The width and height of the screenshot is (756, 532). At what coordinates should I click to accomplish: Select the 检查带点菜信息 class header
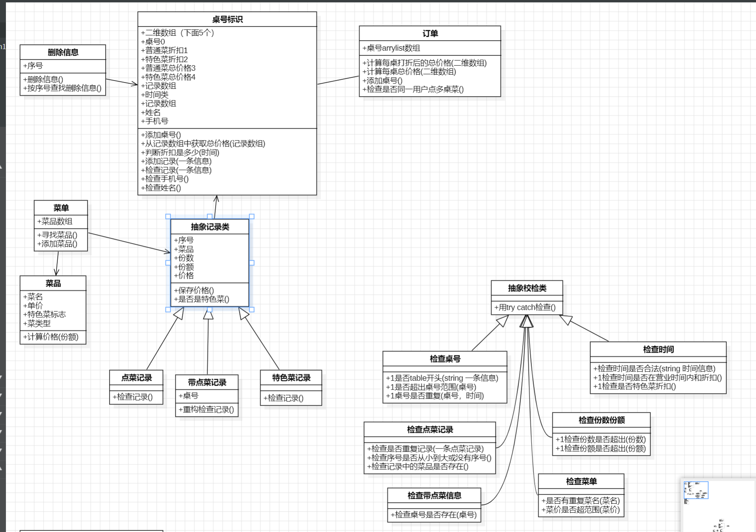pos(434,495)
